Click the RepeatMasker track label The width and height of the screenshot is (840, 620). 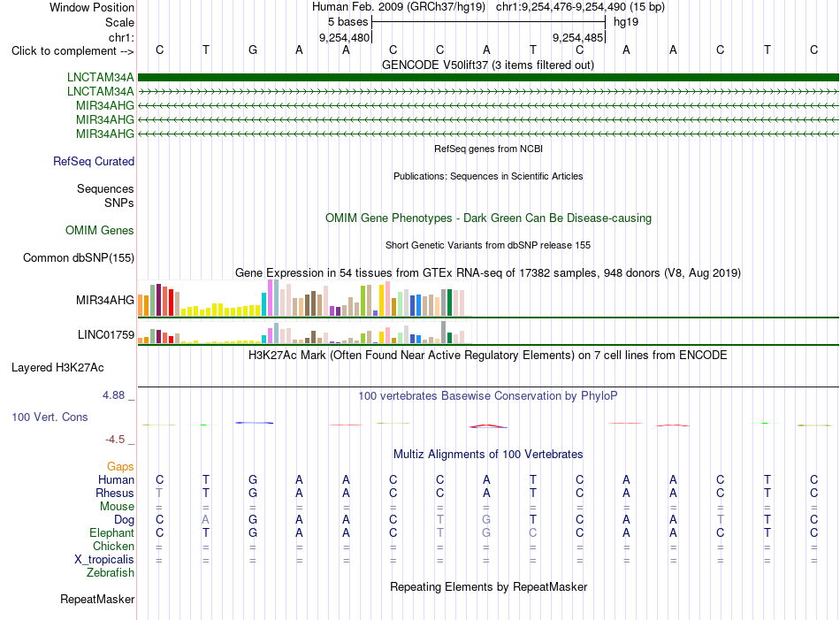click(x=97, y=599)
